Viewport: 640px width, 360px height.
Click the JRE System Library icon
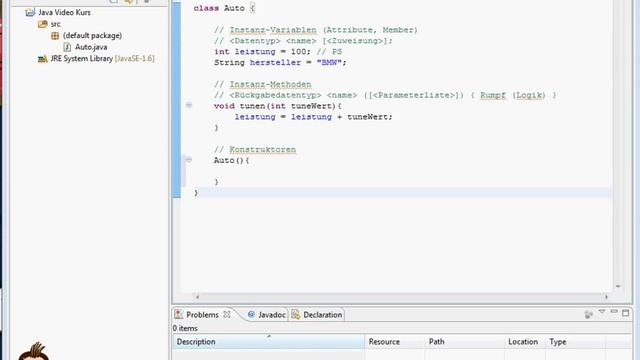(42, 59)
